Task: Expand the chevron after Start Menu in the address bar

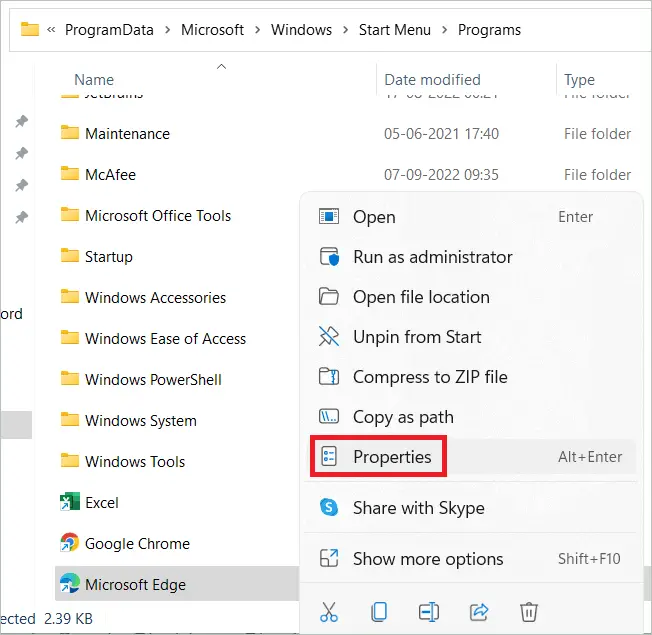Action: coord(445,30)
